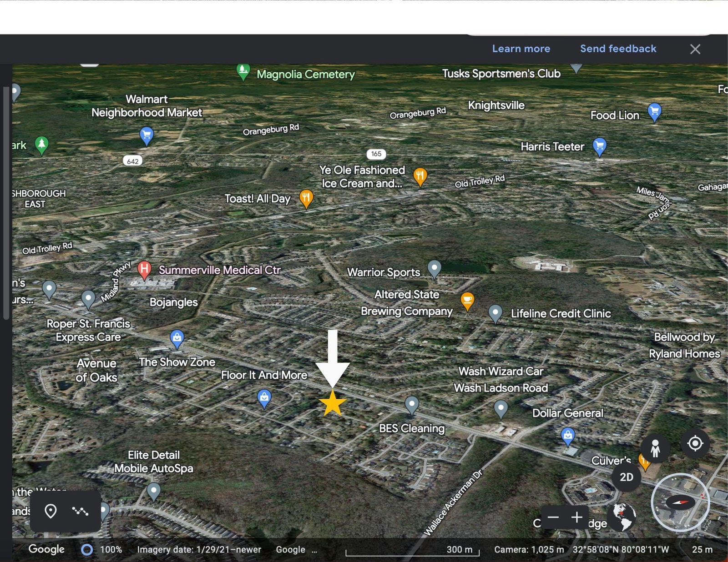Screen dimensions: 728x562
Task: Open the Learn more link
Action: (x=521, y=49)
